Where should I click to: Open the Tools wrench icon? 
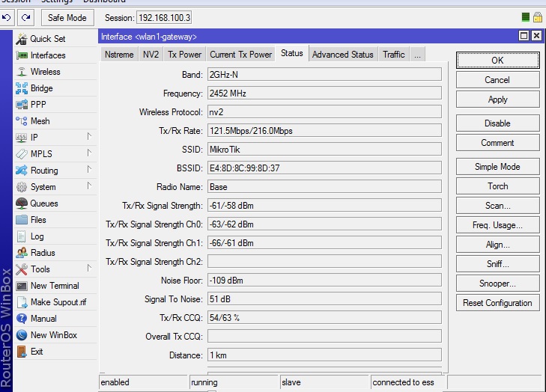coord(21,269)
